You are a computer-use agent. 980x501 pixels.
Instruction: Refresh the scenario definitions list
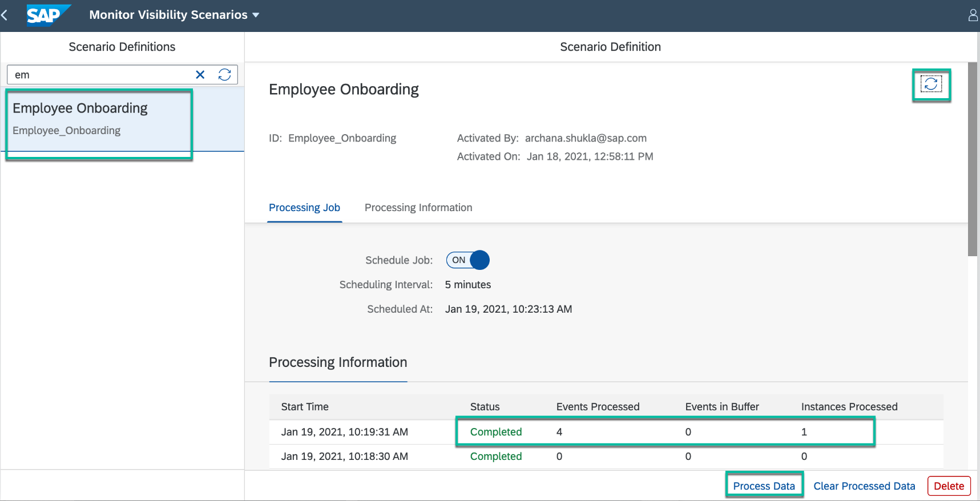[x=225, y=75]
